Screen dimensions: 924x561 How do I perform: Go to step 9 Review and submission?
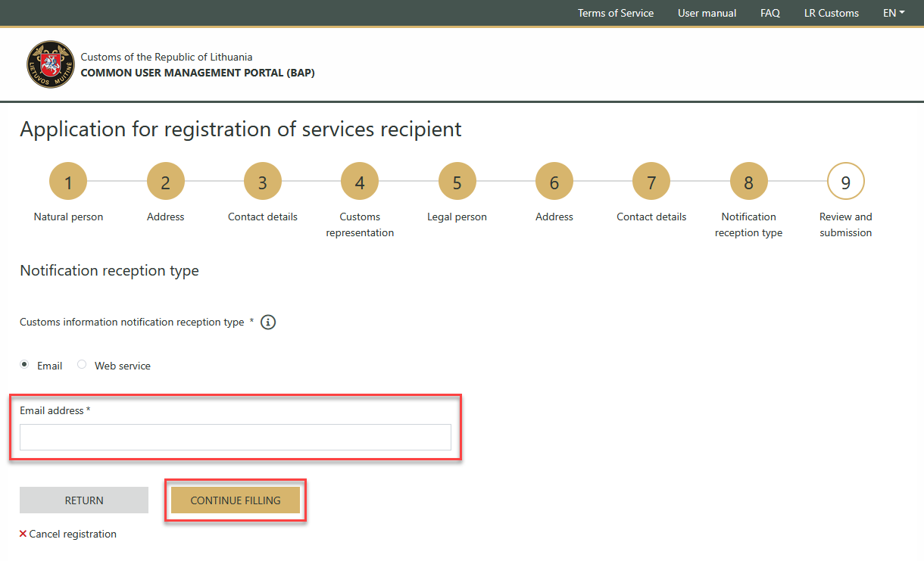tap(845, 182)
